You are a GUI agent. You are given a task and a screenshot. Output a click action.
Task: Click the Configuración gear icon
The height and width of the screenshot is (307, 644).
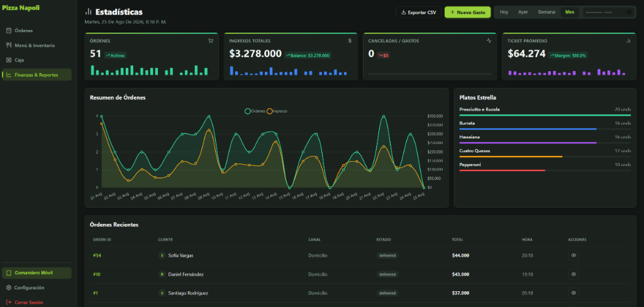pos(9,287)
